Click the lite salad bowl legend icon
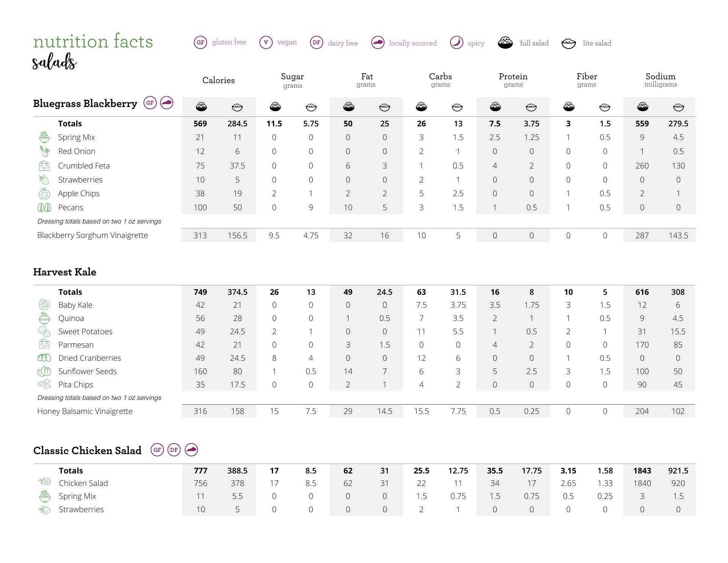 [568, 43]
